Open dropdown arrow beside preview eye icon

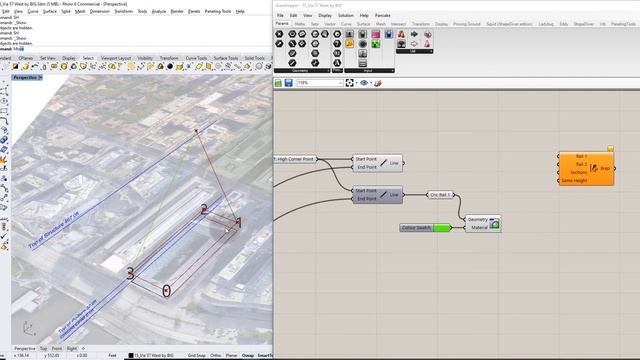click(371, 83)
